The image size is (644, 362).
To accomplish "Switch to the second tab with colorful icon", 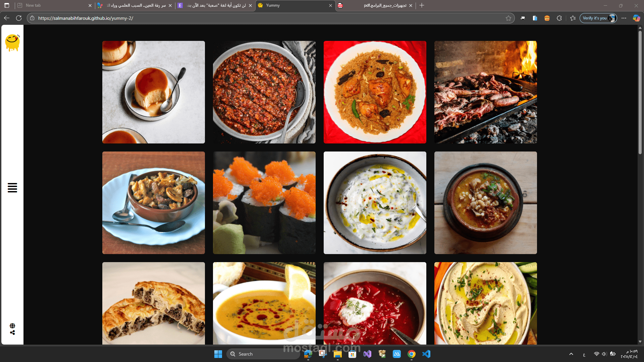I will (x=135, y=5).
